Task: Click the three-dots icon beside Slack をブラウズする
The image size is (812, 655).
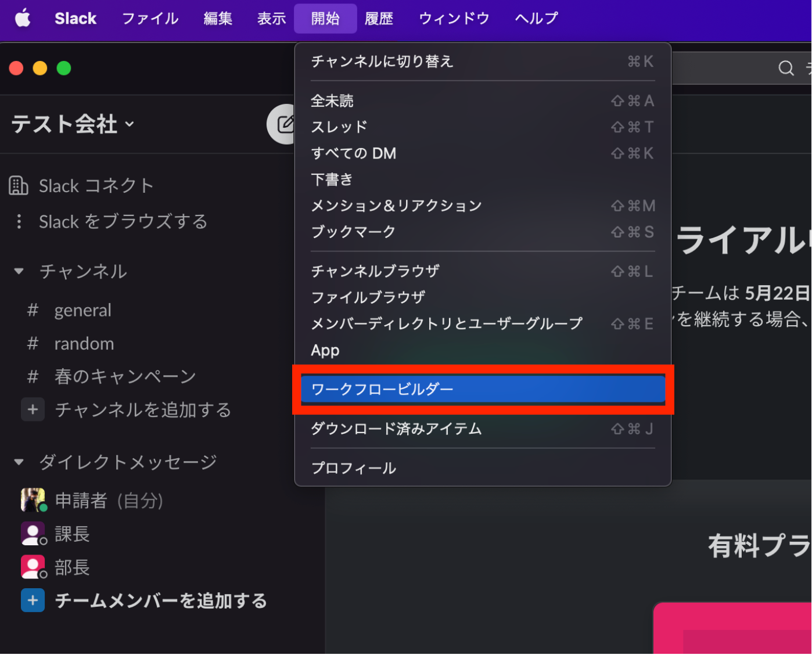Action: click(x=19, y=221)
